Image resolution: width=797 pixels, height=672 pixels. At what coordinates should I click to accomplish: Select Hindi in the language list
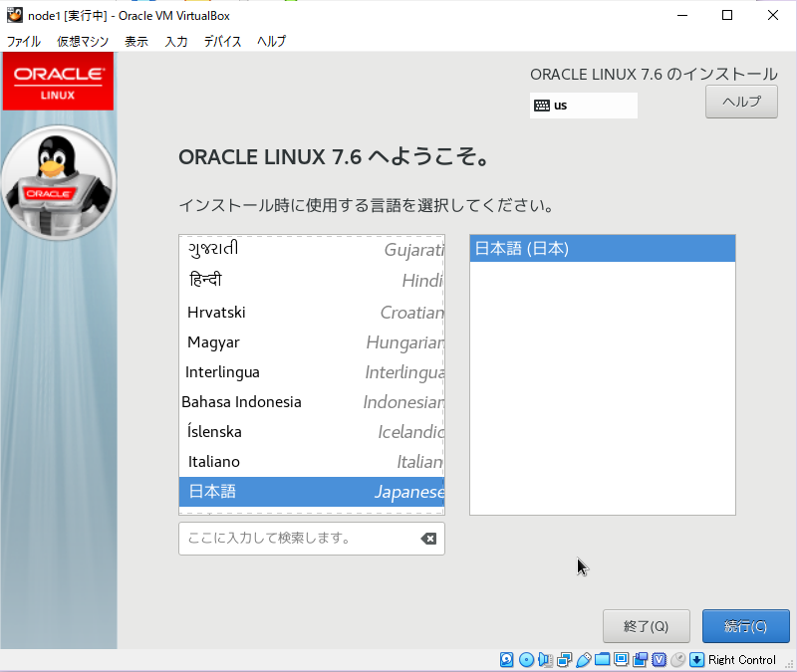point(312,280)
